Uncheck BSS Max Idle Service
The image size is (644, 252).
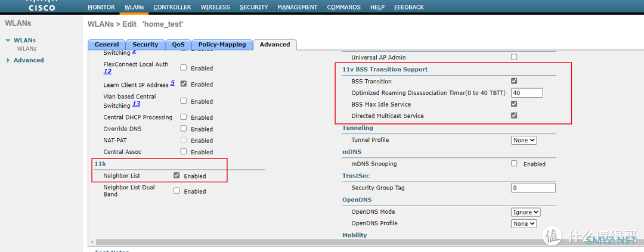click(514, 104)
